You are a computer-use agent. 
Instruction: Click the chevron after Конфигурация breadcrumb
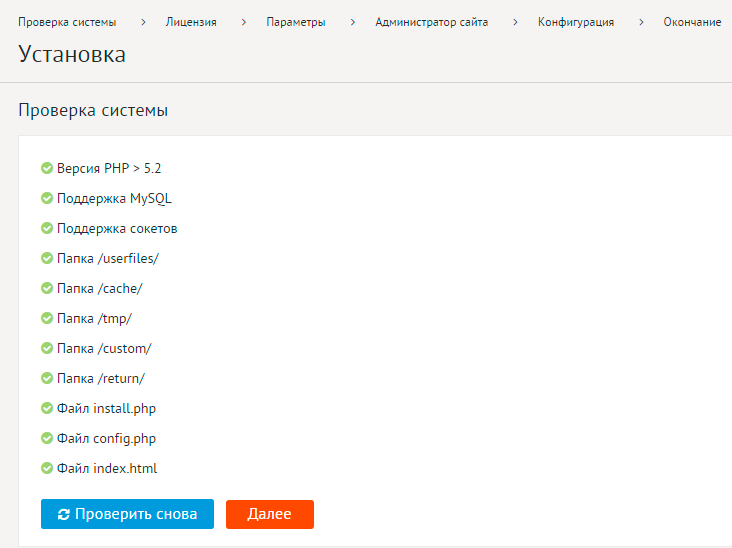tap(641, 22)
